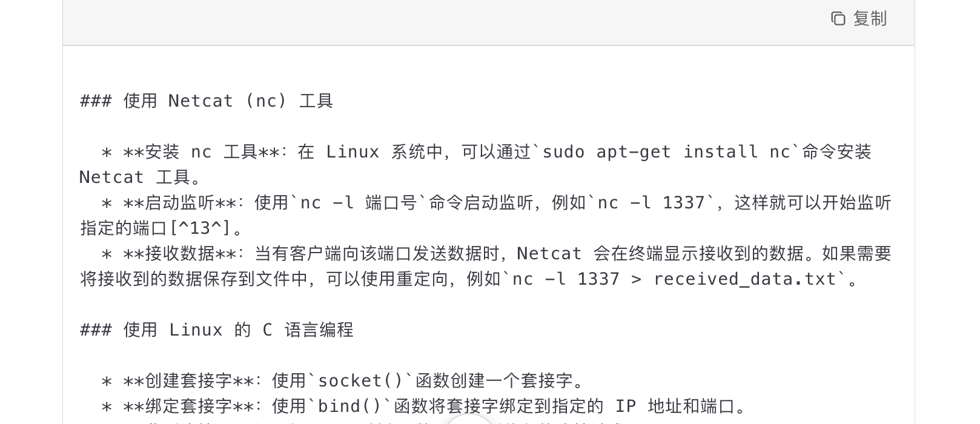Viewport: 980px width, 424px height.
Task: Click the 'Netcat 工具。' text on second line
Action: click(x=141, y=177)
